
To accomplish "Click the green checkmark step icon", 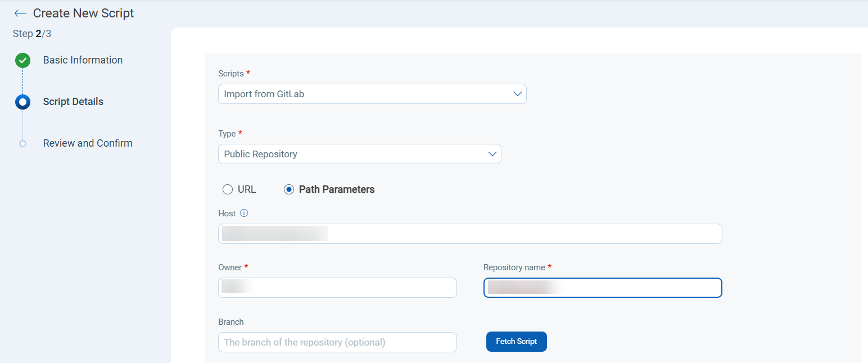I will point(22,60).
